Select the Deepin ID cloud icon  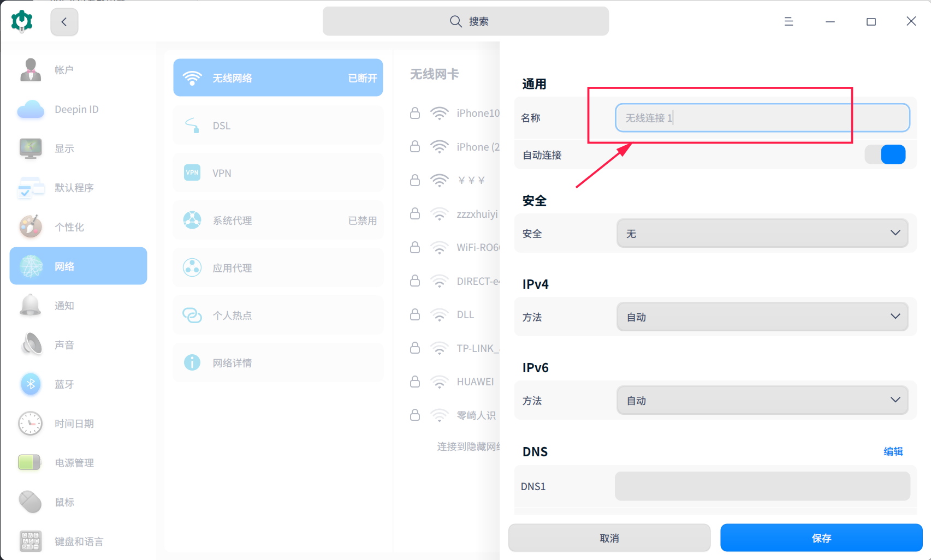click(31, 109)
